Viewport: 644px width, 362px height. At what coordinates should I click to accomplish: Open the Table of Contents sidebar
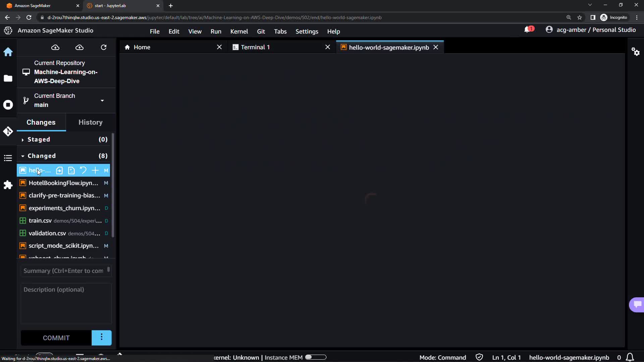[8, 158]
